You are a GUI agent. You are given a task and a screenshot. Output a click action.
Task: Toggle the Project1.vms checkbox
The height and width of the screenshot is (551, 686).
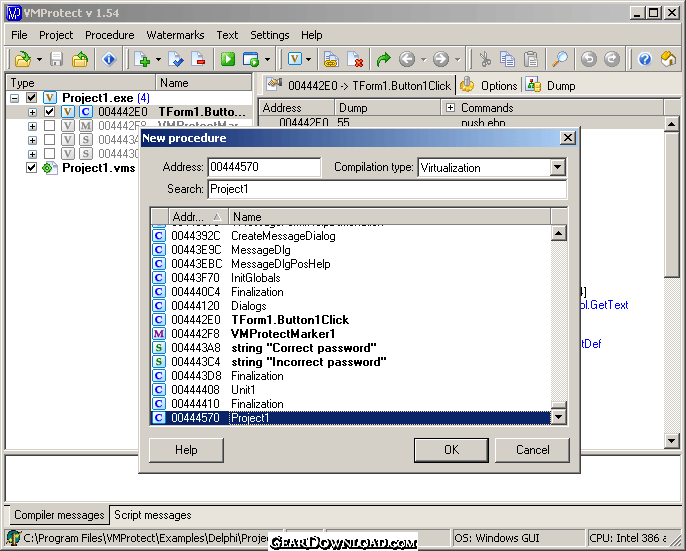(x=31, y=168)
